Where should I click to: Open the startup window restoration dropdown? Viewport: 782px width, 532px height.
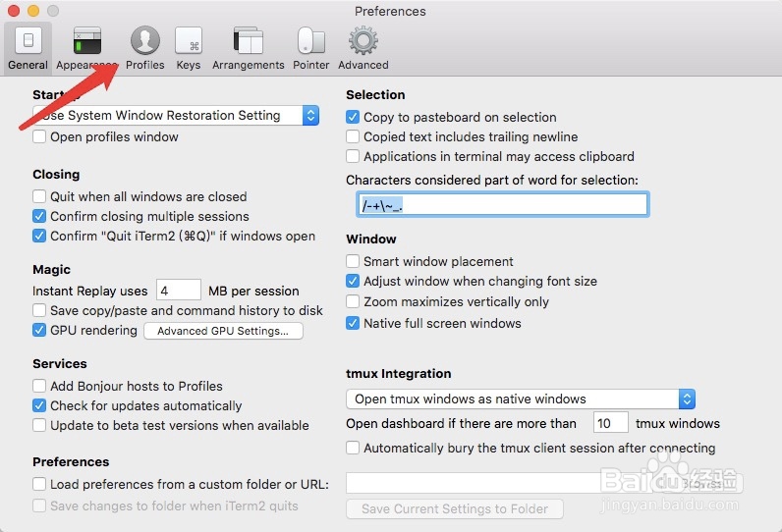pyautogui.click(x=176, y=116)
